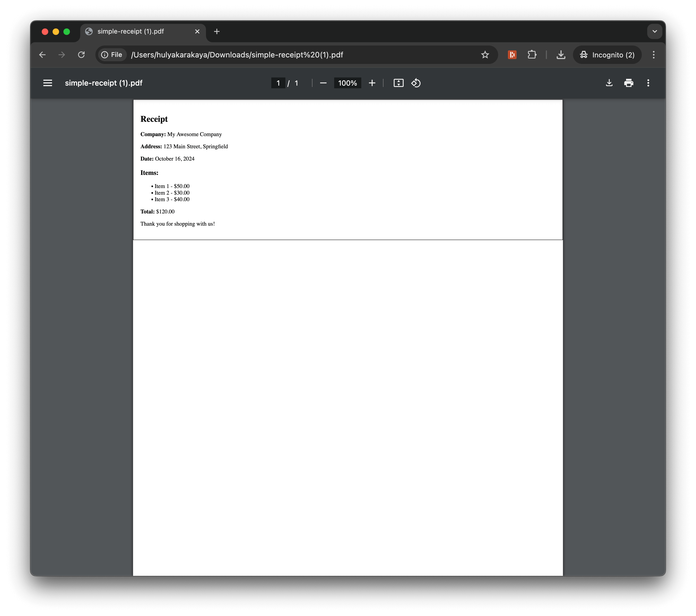Image resolution: width=696 pixels, height=616 pixels.
Task: Rotate the PDF counterclockwise
Action: [416, 83]
